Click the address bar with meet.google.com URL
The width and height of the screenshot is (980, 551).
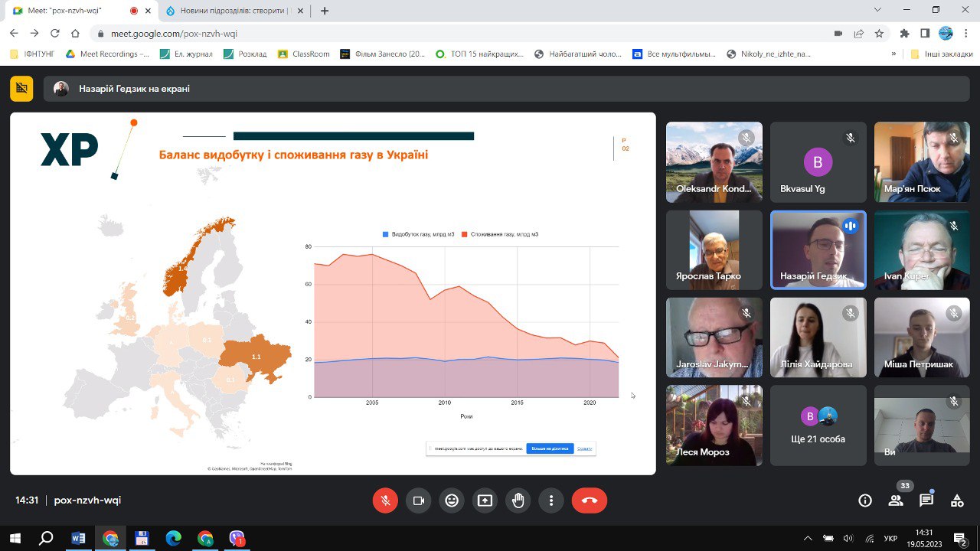pos(459,34)
